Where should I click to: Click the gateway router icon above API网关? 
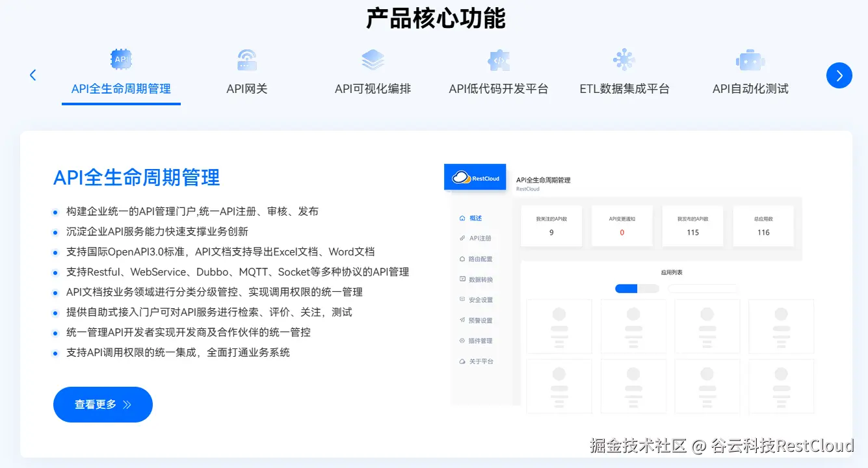pos(246,60)
